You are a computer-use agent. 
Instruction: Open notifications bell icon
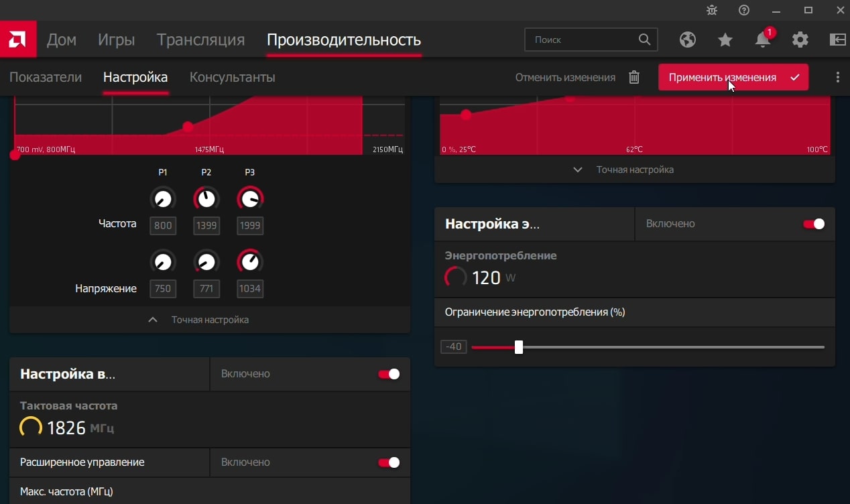click(763, 40)
